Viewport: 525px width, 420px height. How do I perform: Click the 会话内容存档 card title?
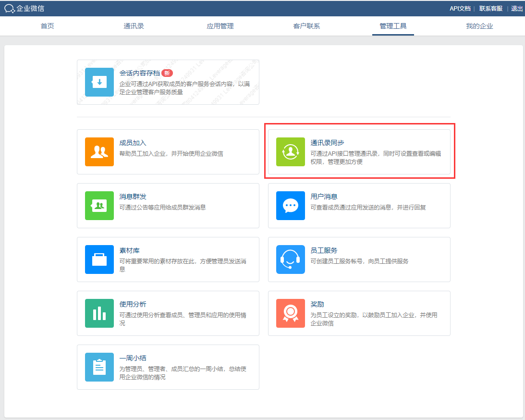click(x=139, y=73)
